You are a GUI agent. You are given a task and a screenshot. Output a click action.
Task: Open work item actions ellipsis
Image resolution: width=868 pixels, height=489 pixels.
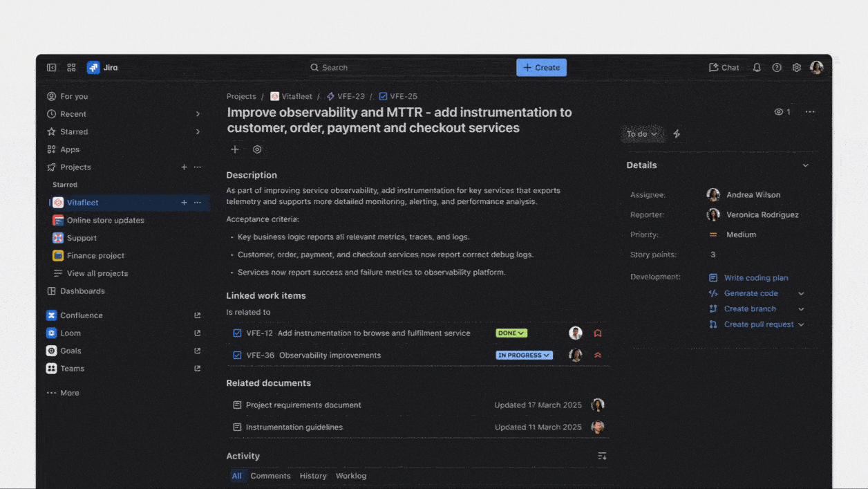[810, 112]
